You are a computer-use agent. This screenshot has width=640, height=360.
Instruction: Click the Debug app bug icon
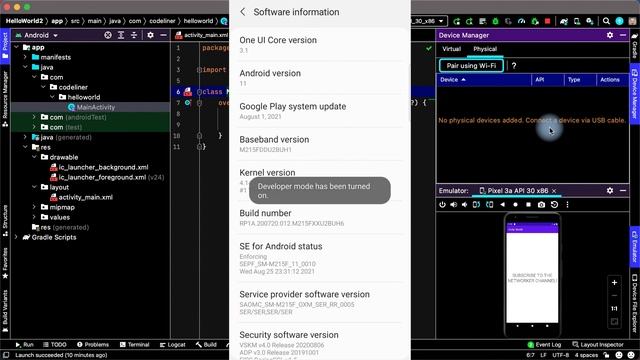[496, 21]
